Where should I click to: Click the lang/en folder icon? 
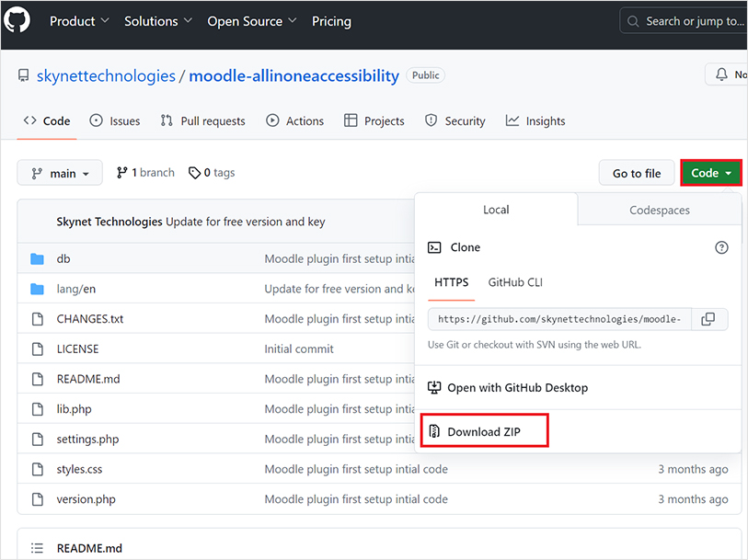pos(38,289)
